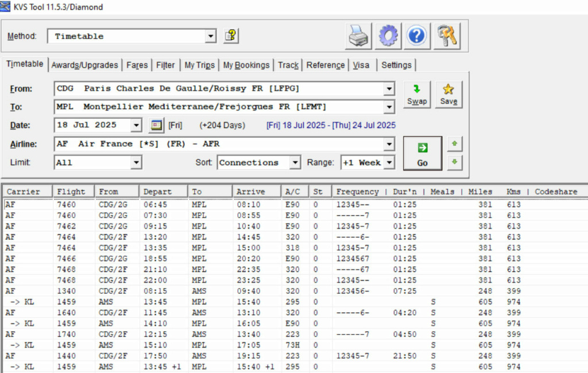Click the Flight column header

pyautogui.click(x=73, y=192)
